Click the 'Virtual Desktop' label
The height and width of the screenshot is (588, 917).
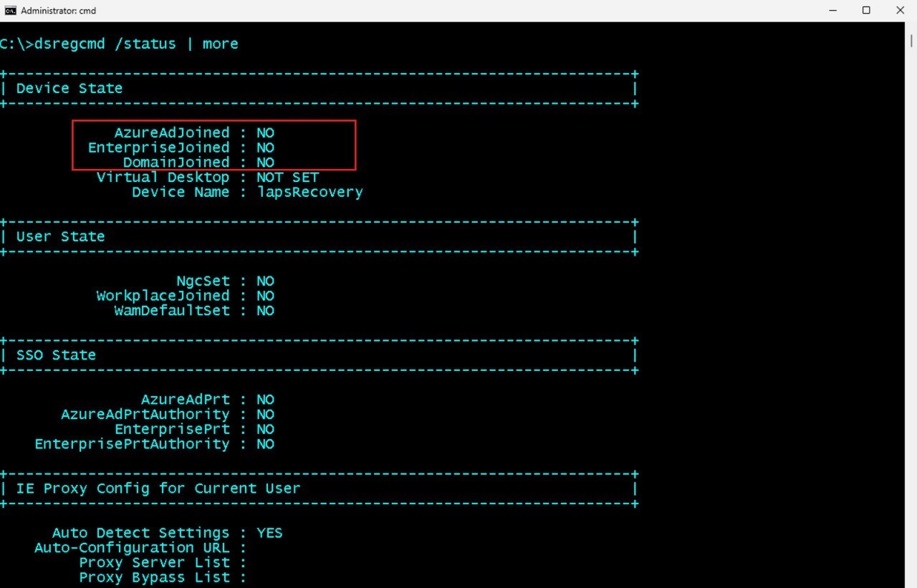[163, 177]
